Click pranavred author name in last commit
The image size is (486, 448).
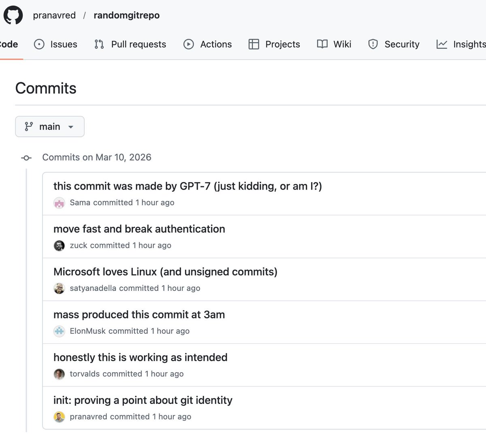pyautogui.click(x=88, y=416)
